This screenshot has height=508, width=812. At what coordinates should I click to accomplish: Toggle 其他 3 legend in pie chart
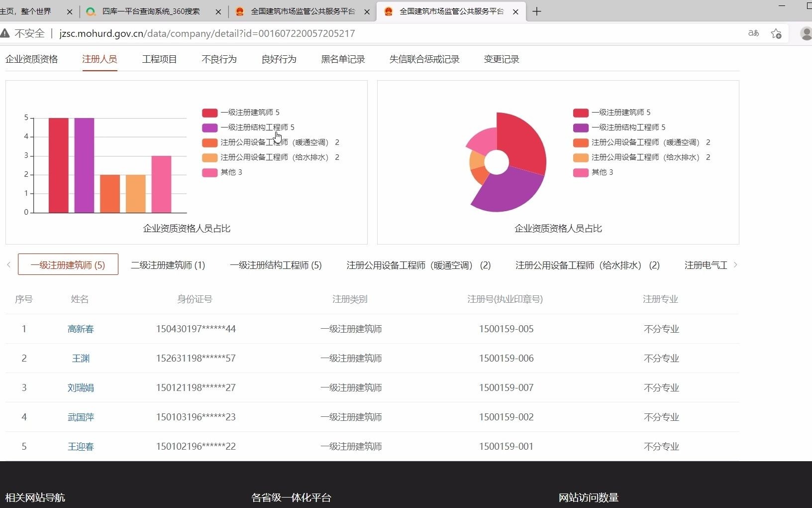pos(593,172)
